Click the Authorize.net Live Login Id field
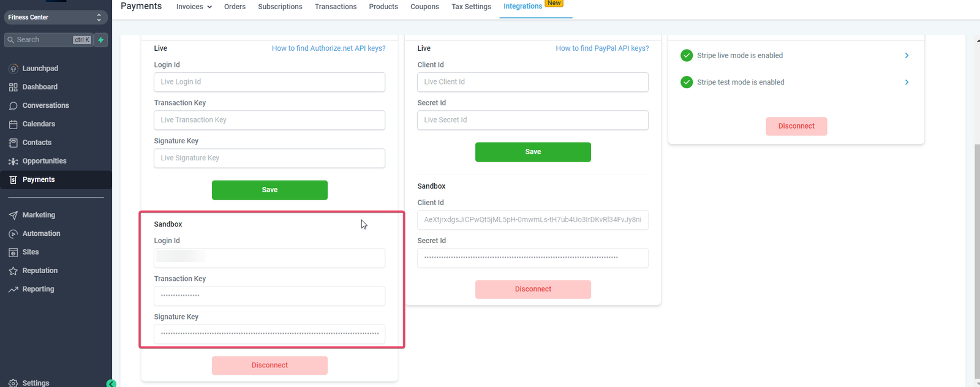The height and width of the screenshot is (387, 980). 269,82
